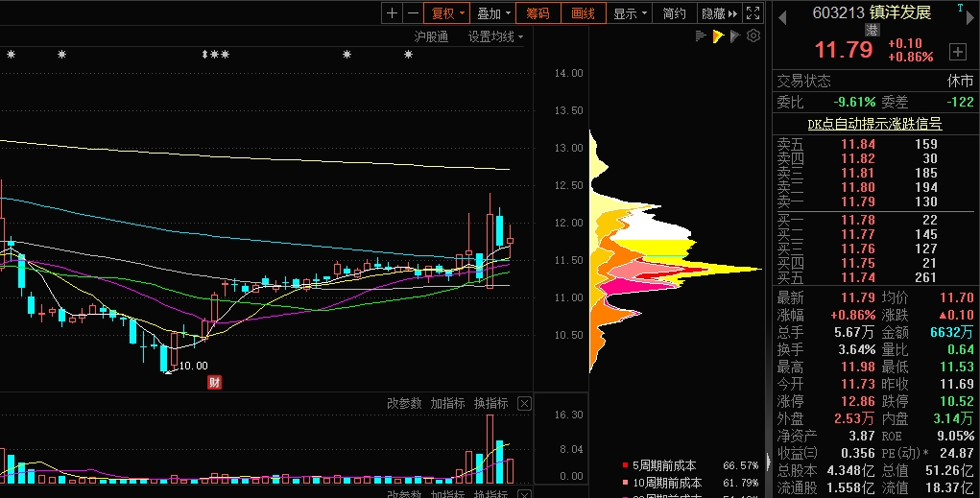
Task: Add 镇洋发展 to watchlist with plus box
Action: point(958,52)
